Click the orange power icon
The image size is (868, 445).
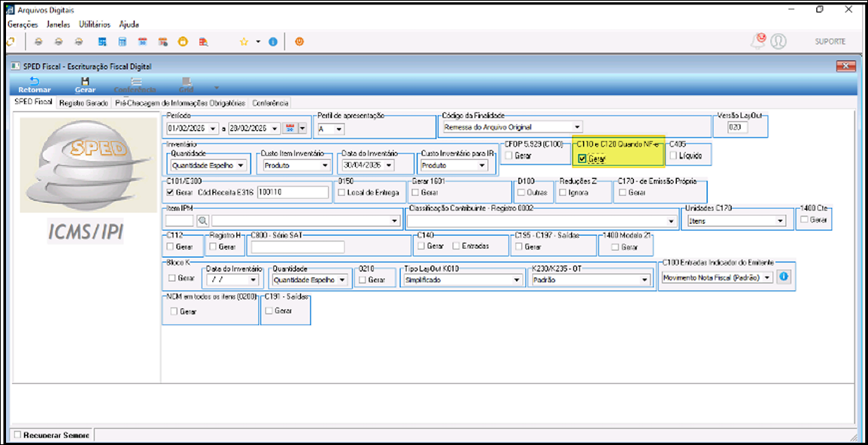pos(299,41)
